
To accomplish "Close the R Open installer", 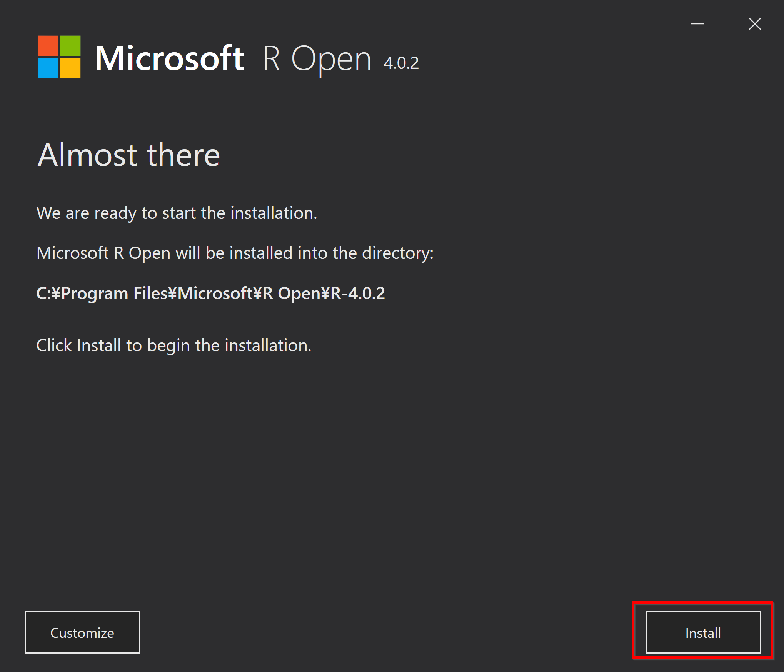I will 755,24.
